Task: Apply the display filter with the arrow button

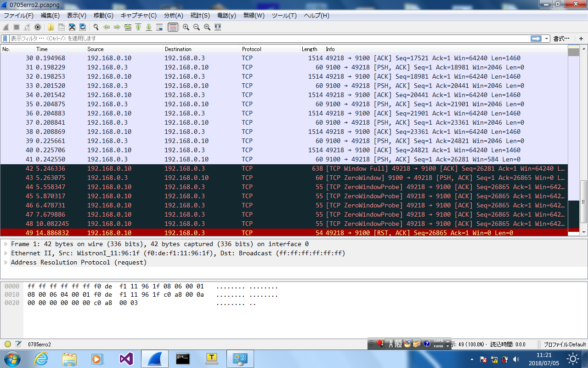Action: [x=536, y=39]
